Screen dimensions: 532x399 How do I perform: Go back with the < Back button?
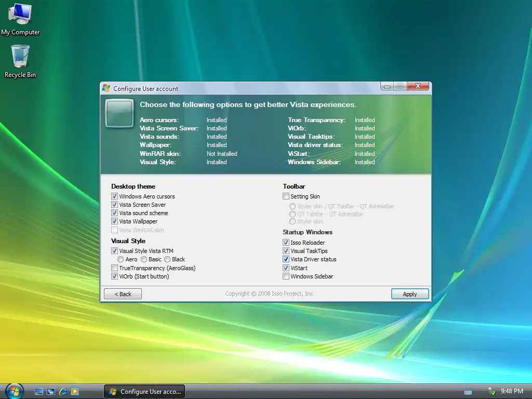pos(123,294)
